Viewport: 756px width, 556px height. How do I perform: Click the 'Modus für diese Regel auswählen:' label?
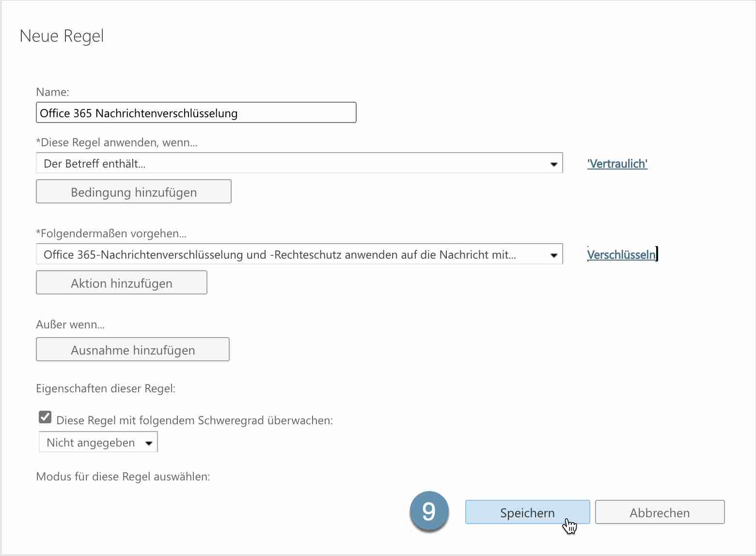pyautogui.click(x=123, y=477)
